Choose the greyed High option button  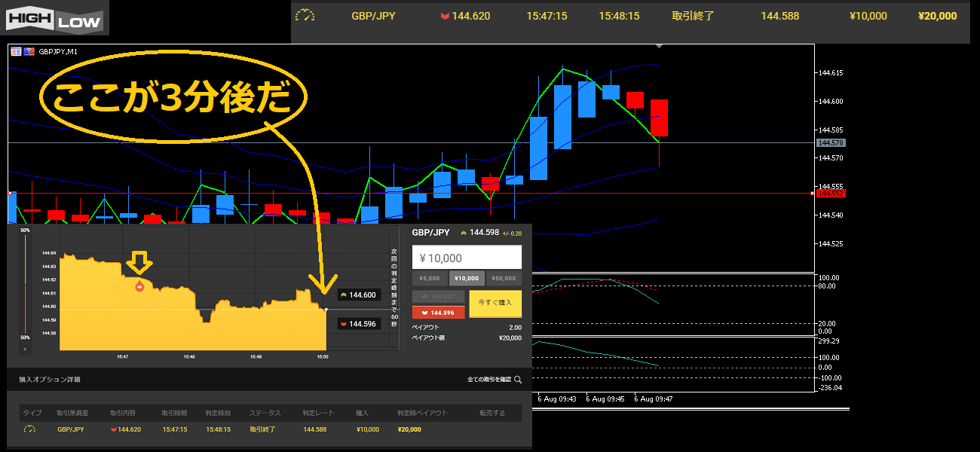coord(439,297)
